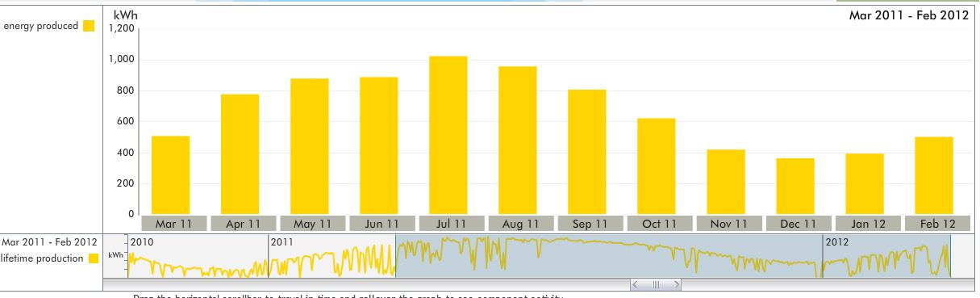Select the Feb 12 energy bar
This screenshot has height=298, width=980.
(x=934, y=175)
